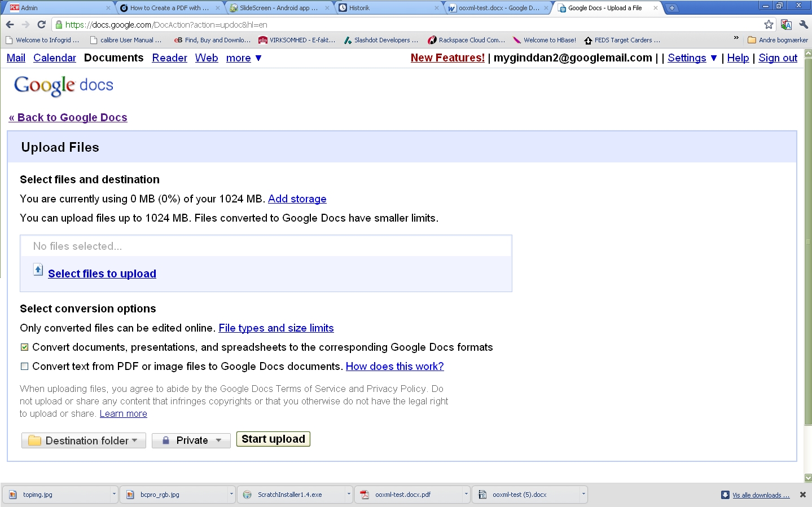Open the Private sharing dropdown

click(191, 440)
